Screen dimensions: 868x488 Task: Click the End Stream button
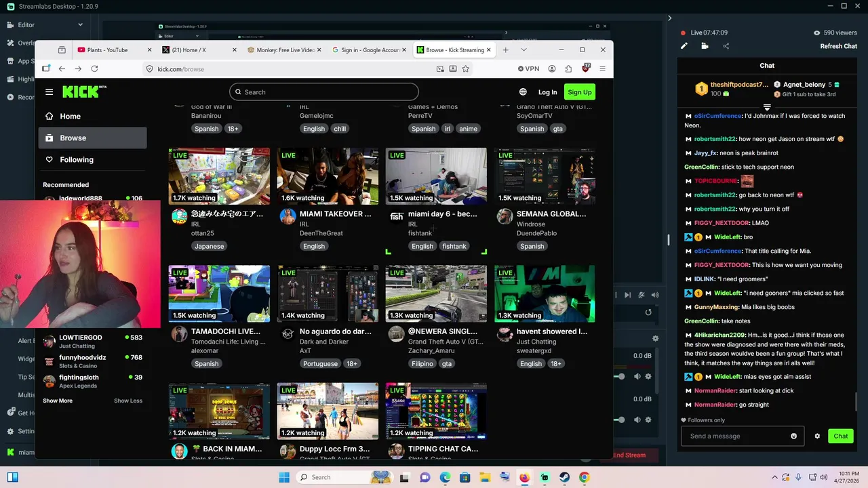[x=629, y=455]
